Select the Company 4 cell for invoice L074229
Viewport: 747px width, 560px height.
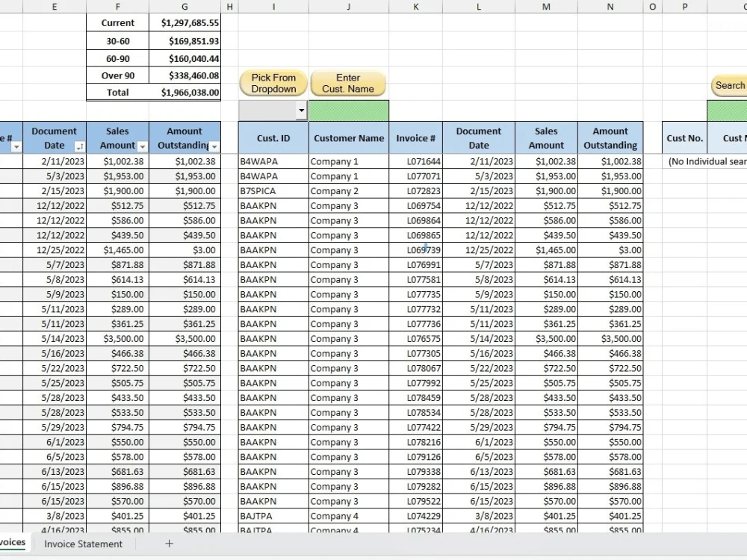click(349, 516)
